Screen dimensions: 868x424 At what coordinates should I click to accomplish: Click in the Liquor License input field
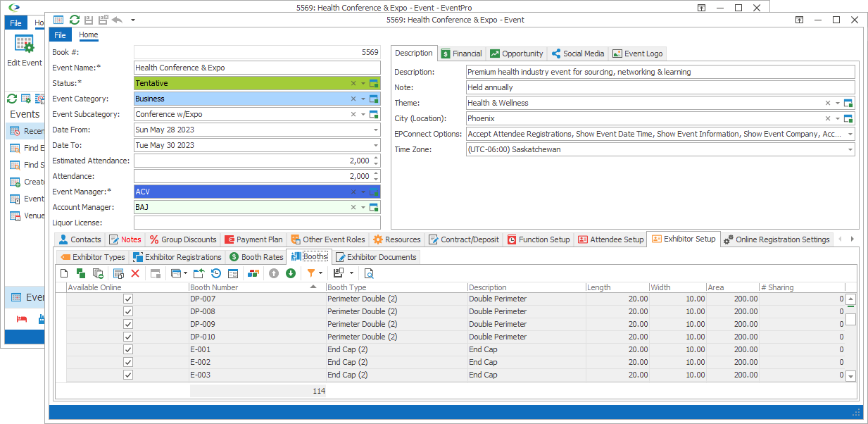[x=257, y=223]
